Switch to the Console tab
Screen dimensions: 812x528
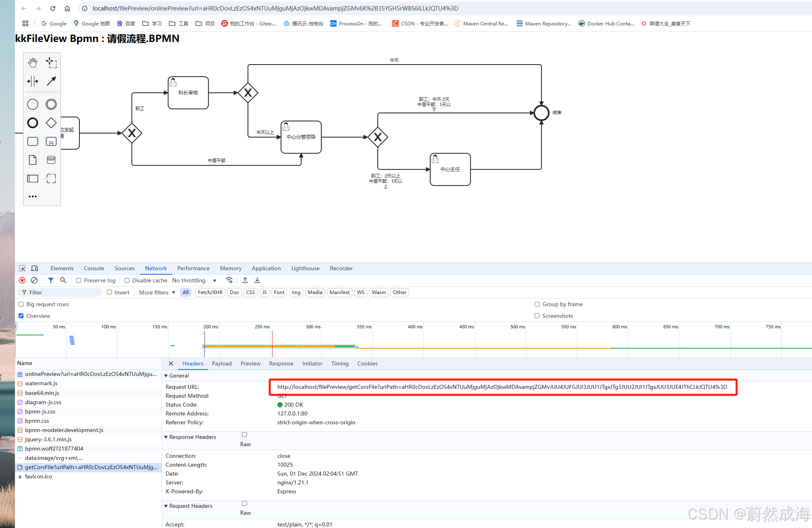94,268
